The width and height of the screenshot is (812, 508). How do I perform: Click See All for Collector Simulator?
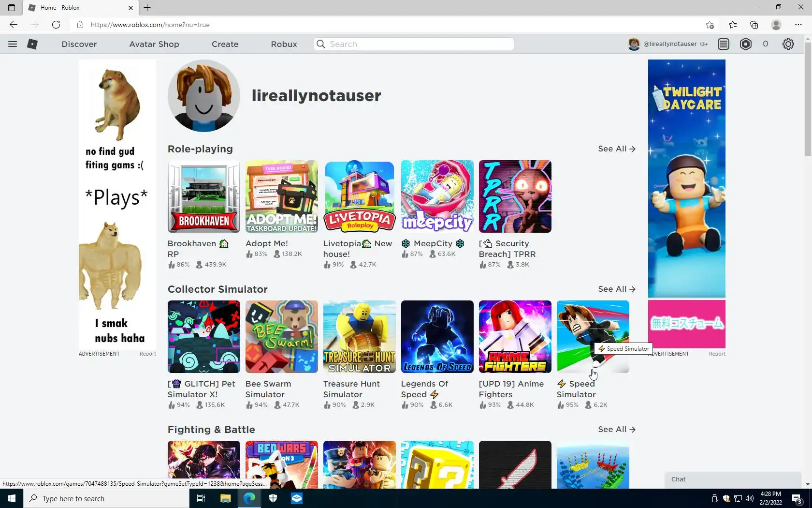pyautogui.click(x=617, y=289)
